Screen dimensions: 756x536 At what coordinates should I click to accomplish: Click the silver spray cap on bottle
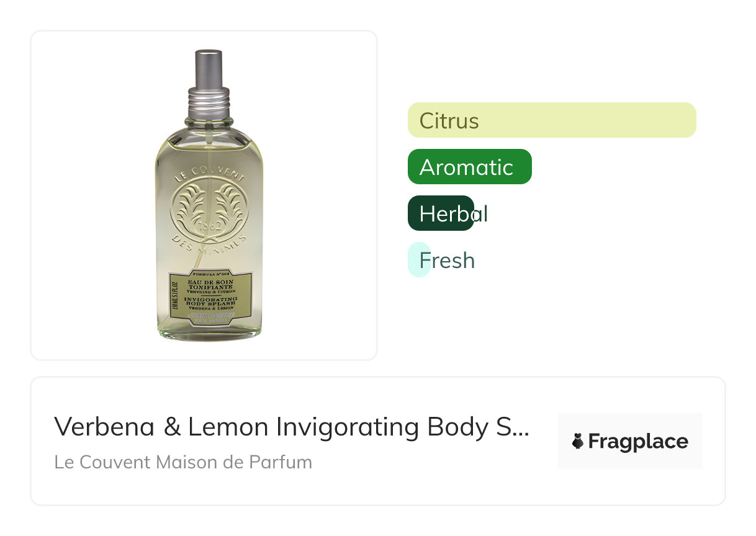[x=209, y=69]
